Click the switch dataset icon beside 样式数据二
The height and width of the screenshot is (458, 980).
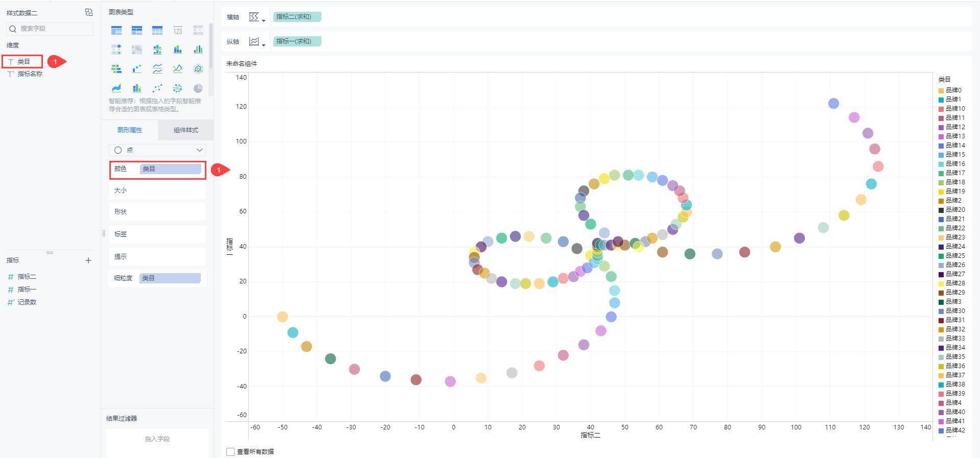click(89, 12)
